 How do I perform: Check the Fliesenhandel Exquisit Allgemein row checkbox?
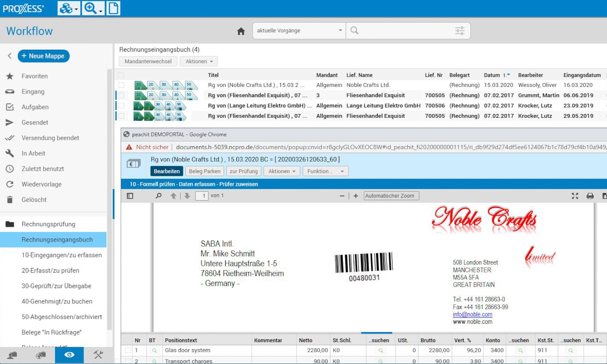[x=121, y=116]
